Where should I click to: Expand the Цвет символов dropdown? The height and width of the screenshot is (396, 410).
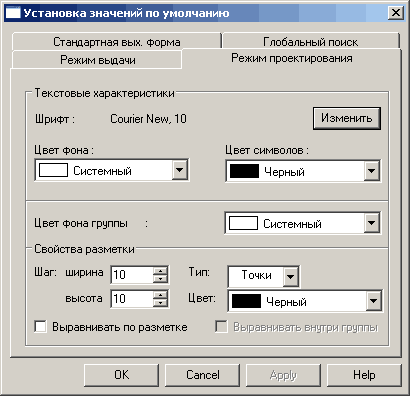pos(371,171)
